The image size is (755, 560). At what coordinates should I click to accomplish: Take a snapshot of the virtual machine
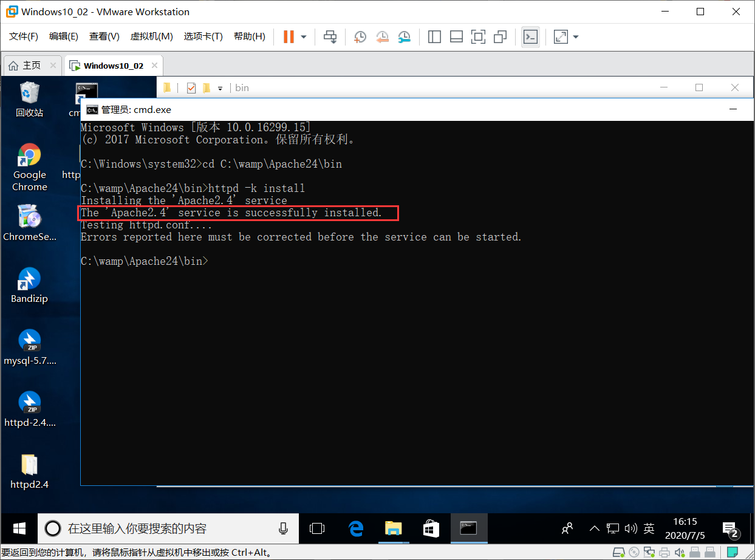pyautogui.click(x=360, y=36)
